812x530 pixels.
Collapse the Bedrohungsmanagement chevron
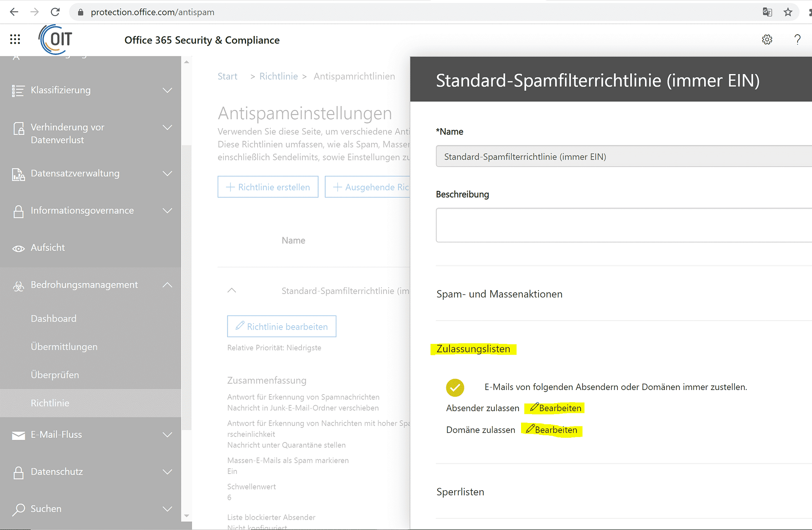coord(167,285)
